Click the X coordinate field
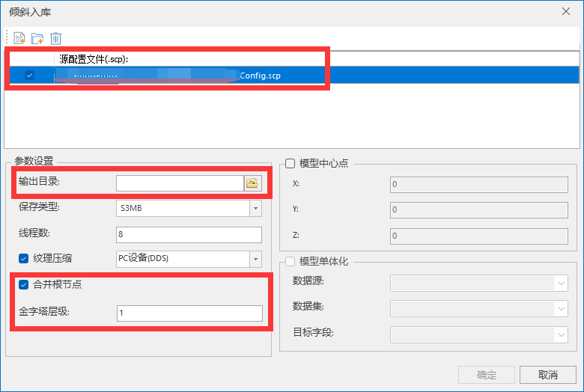Viewport: 584px width, 392px height. click(479, 184)
